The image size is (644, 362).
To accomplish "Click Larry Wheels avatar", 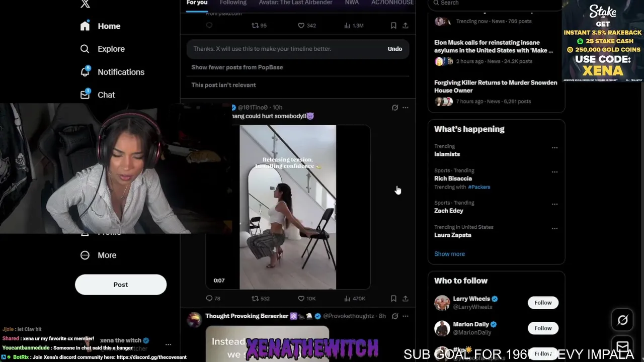I will (x=442, y=303).
